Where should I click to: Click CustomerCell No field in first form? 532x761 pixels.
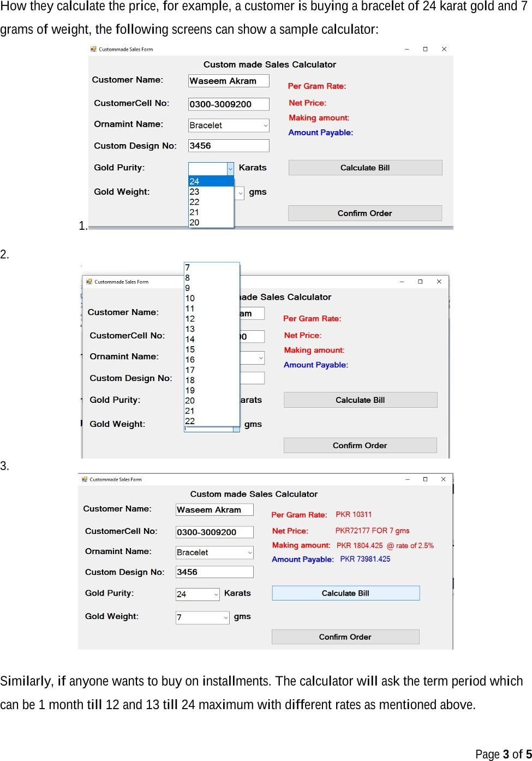click(229, 104)
